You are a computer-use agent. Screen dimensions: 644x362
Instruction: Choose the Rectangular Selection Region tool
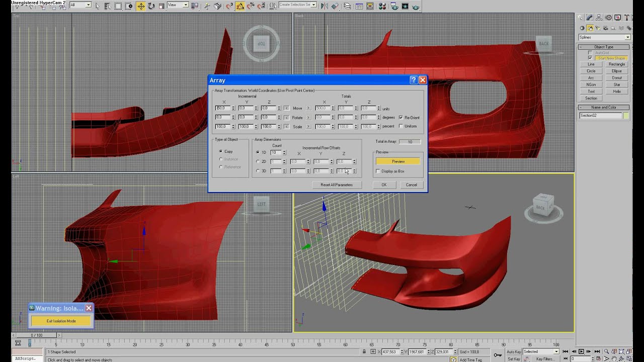[118, 6]
